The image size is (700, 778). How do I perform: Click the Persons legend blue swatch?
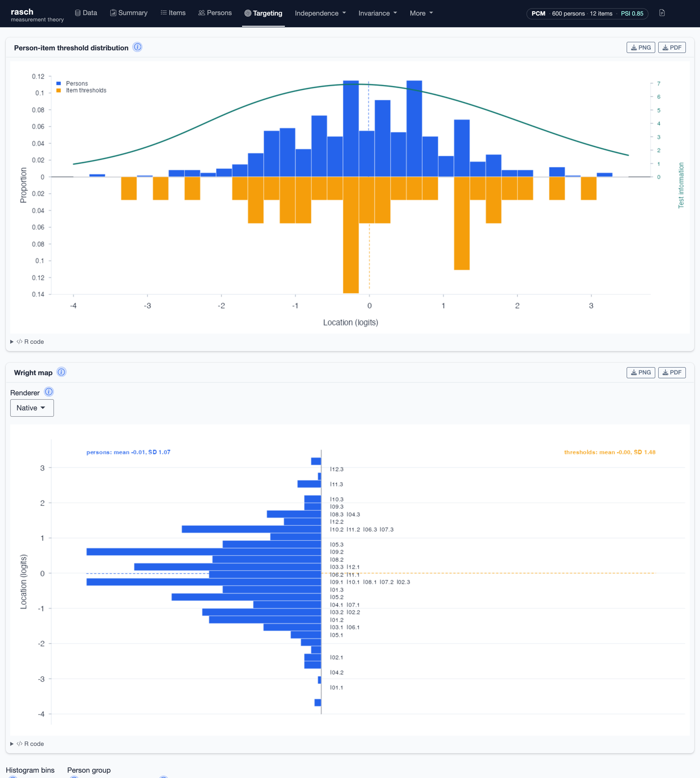click(x=59, y=84)
